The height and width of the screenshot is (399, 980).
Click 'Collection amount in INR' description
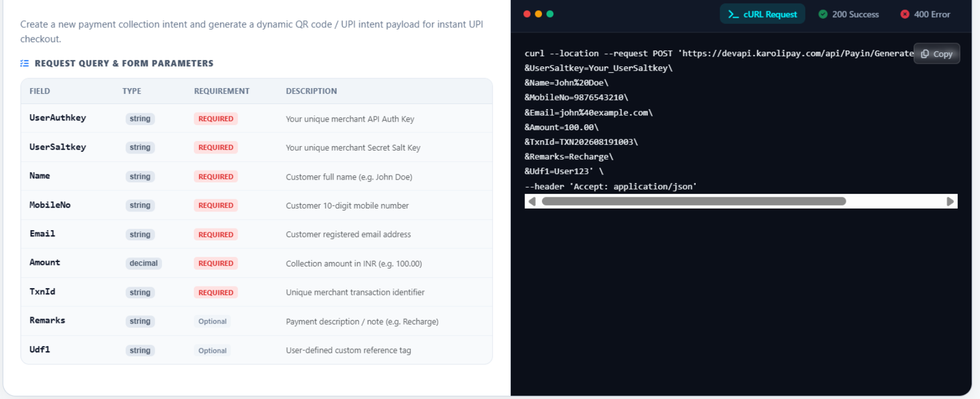tap(354, 264)
